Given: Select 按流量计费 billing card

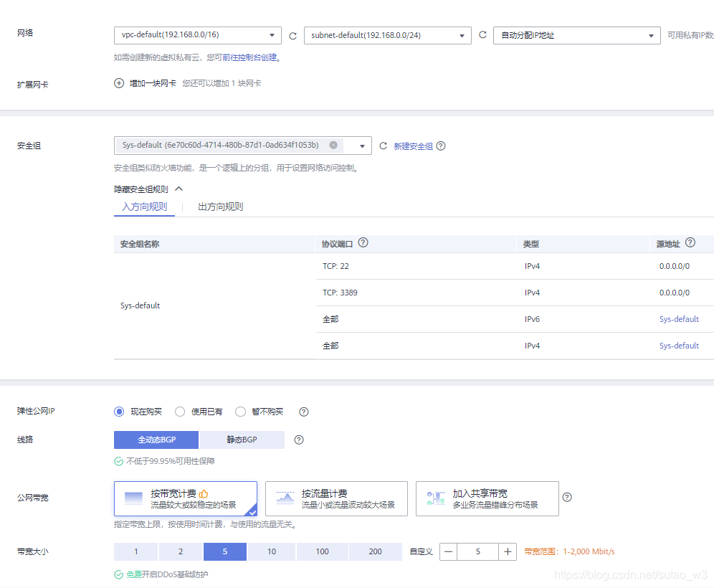Looking at the screenshot, I should (x=336, y=499).
